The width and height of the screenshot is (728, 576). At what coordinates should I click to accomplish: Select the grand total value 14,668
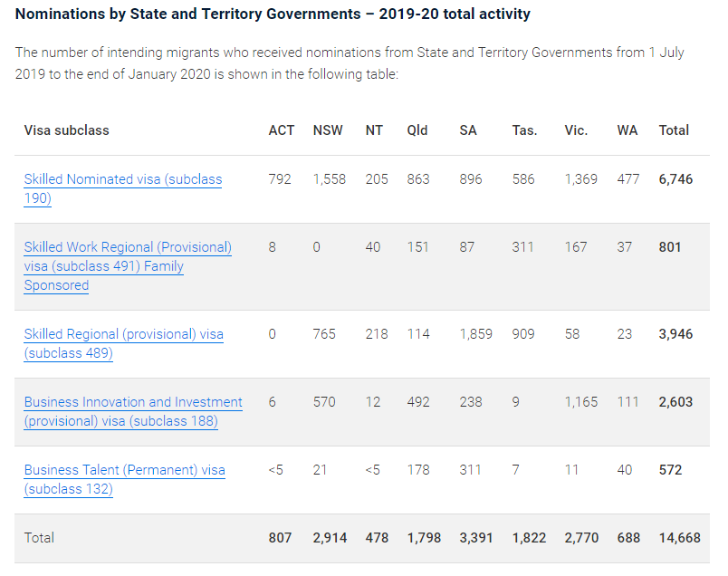click(679, 538)
